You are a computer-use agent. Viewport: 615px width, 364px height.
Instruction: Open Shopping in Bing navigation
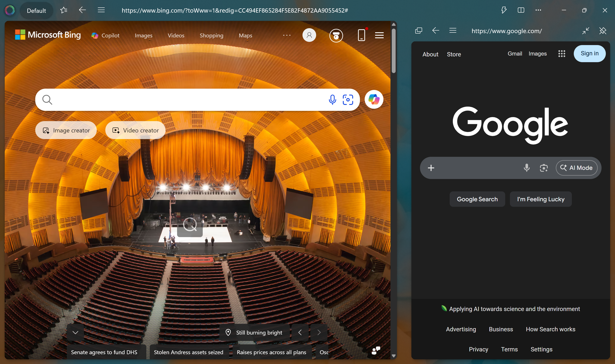tap(211, 35)
